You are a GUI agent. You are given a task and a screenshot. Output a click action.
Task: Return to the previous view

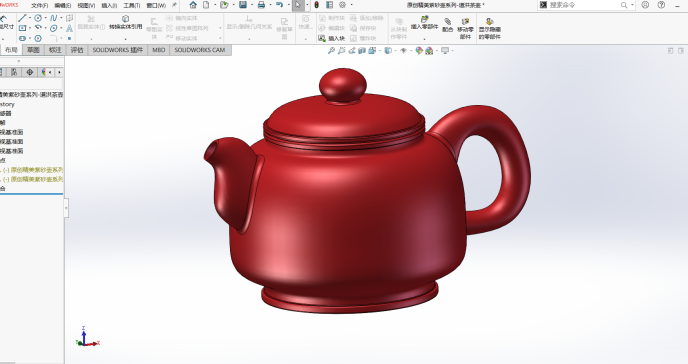[351, 51]
